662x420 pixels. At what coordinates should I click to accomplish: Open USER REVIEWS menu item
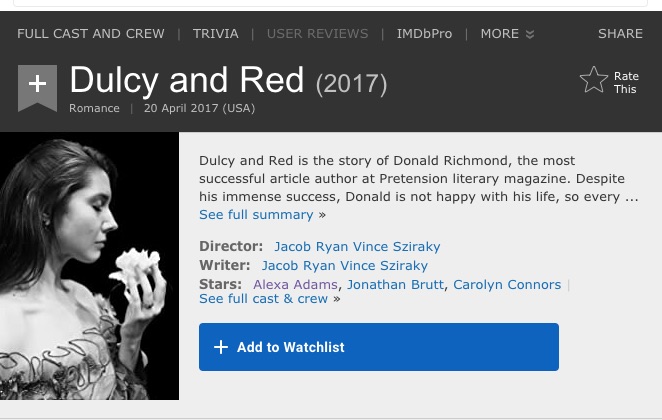pyautogui.click(x=317, y=34)
